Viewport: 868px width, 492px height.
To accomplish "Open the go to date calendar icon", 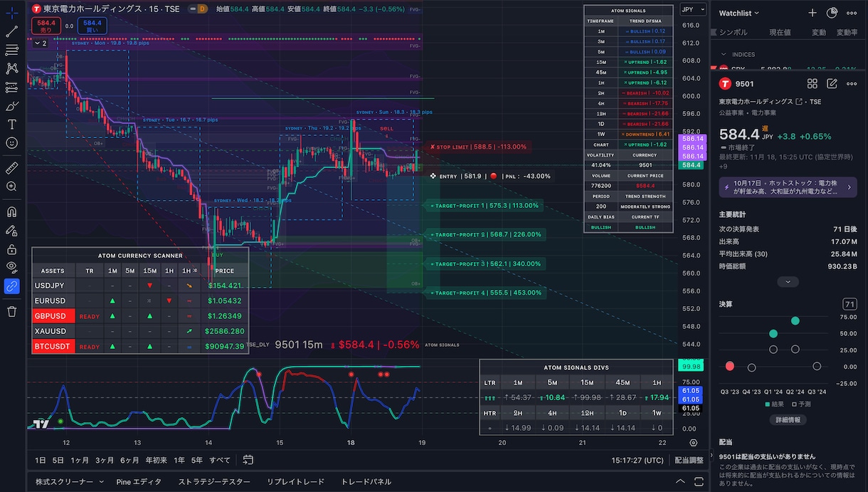I will click(248, 460).
